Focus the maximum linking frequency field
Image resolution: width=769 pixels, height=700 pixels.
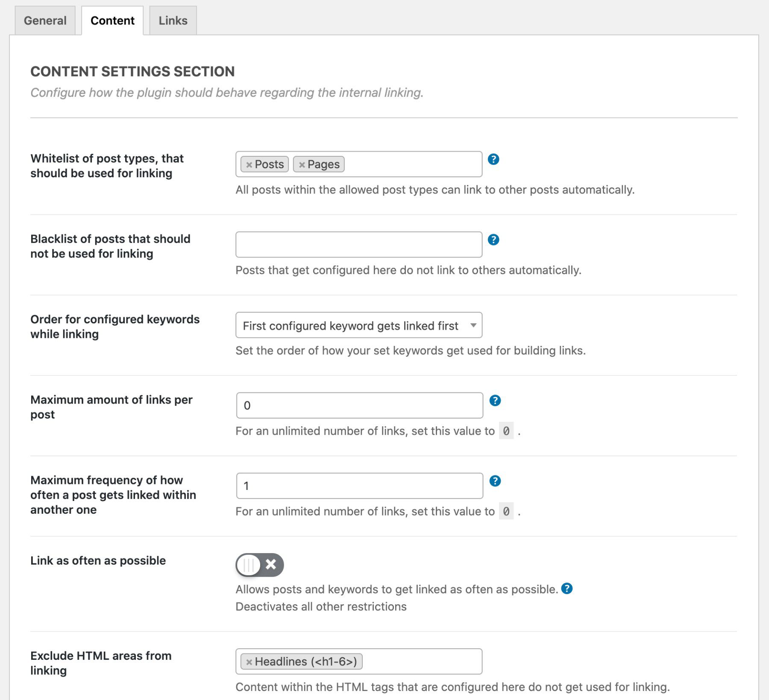[x=359, y=485]
